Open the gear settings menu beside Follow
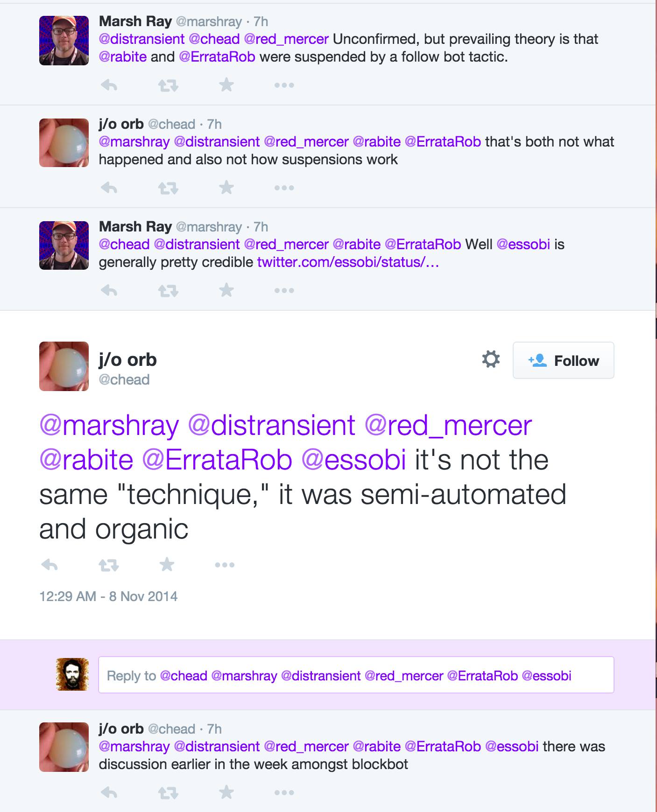 click(491, 360)
